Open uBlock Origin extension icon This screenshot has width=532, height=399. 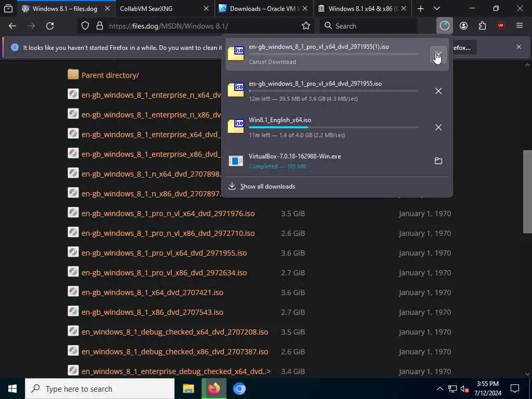[501, 25]
